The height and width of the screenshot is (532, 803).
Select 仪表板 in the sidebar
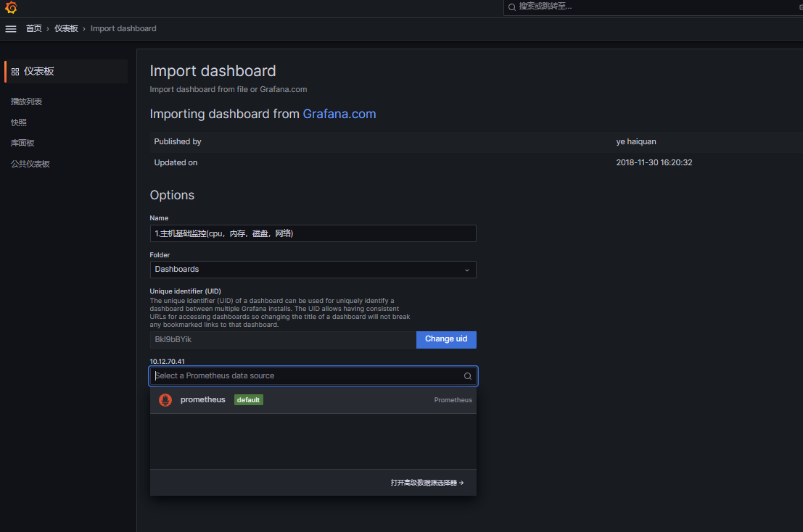click(x=66, y=71)
